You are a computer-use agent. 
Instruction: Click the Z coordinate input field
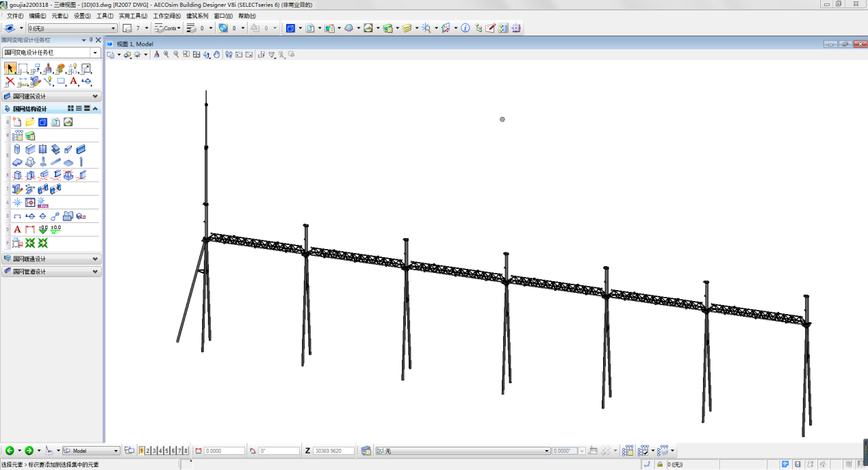(x=334, y=451)
